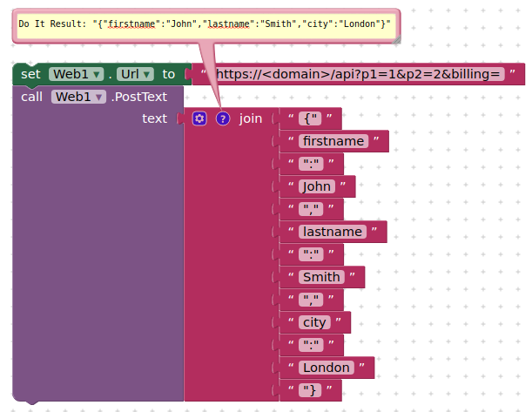This screenshot has height=412, width=532.
Task: Click the 'call' label of the PostText block
Action: [31, 97]
